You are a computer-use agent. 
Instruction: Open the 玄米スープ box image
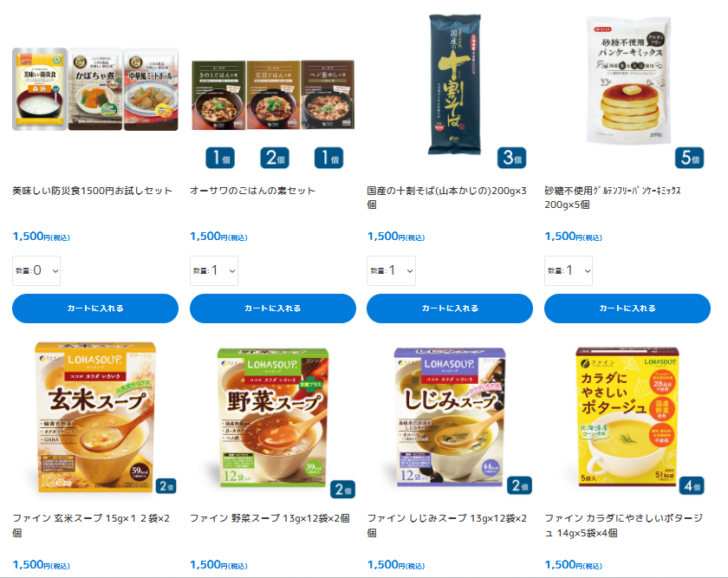click(x=95, y=417)
